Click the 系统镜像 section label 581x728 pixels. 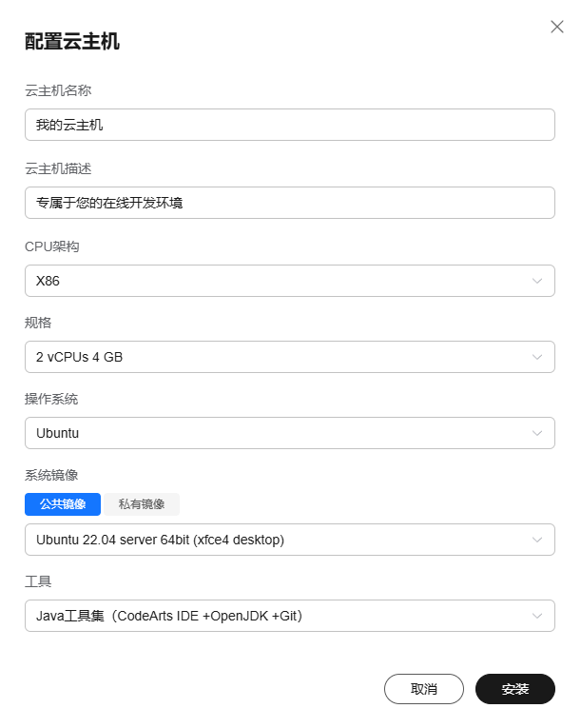pos(51,475)
